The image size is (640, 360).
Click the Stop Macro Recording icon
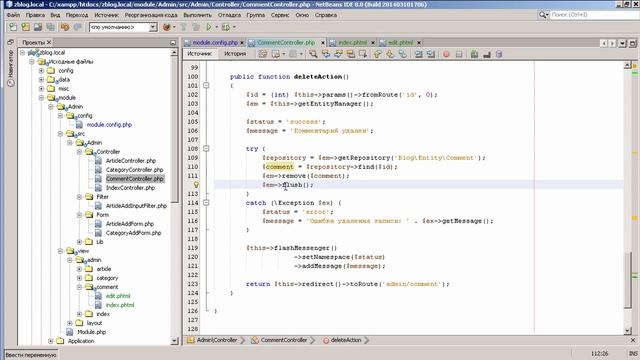point(459,54)
